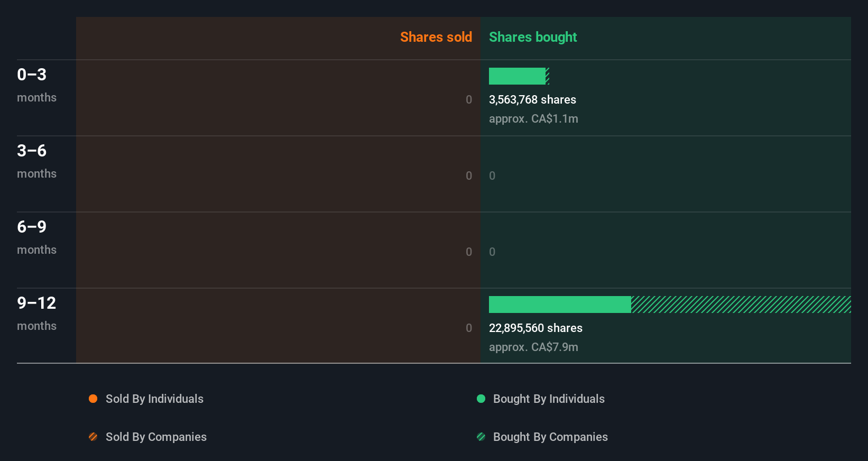The height and width of the screenshot is (461, 868).
Task: Click the hatched bar tip for 0–3 months
Action: (x=548, y=76)
